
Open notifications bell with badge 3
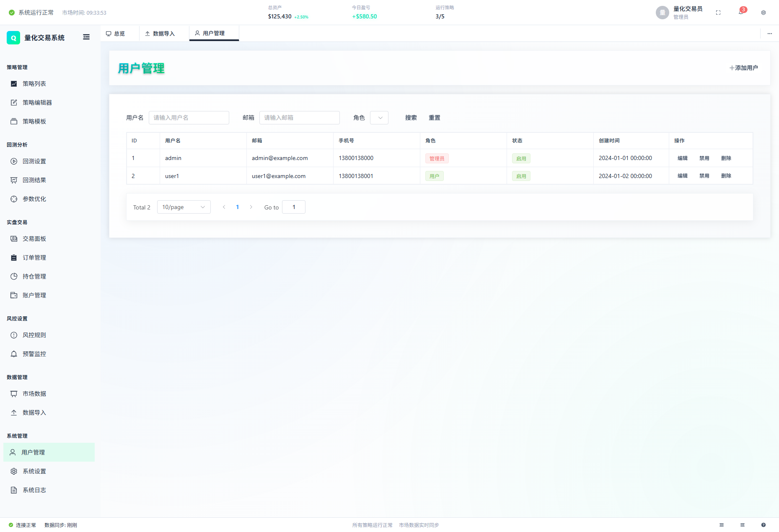(x=741, y=12)
